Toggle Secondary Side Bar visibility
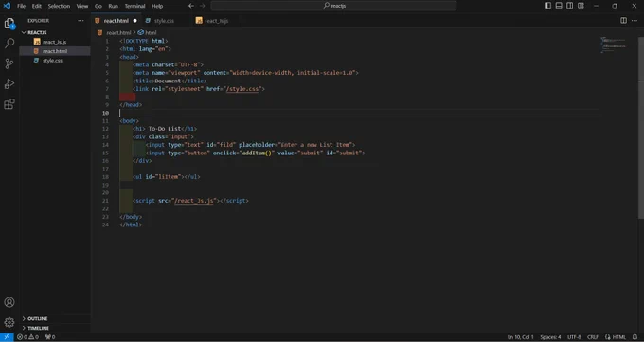 [570, 6]
